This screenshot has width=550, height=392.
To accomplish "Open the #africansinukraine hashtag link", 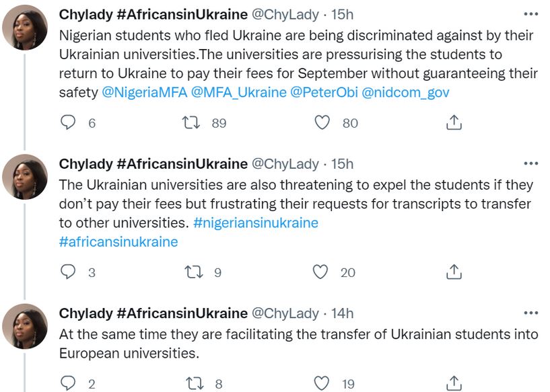I will coord(118,242).
